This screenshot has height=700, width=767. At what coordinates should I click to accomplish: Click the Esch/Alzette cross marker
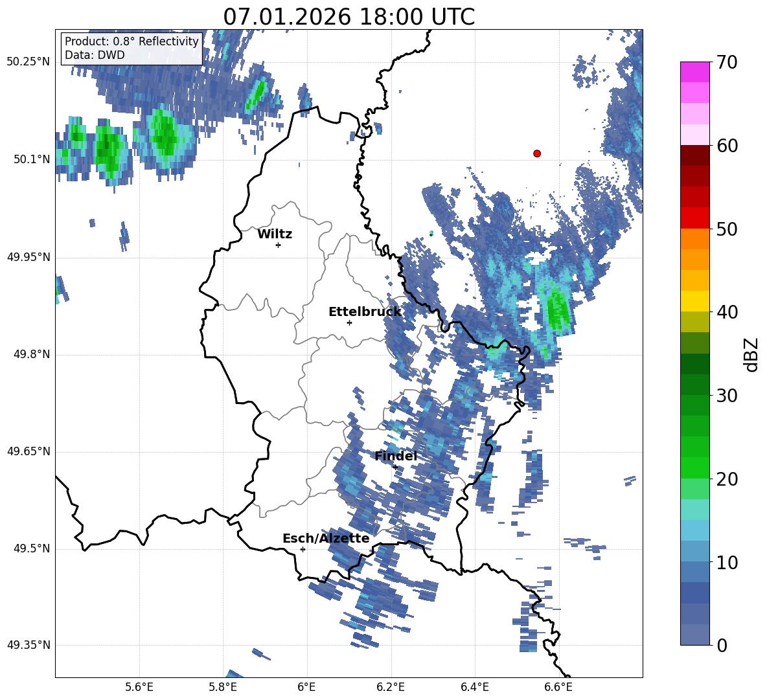[x=303, y=549]
